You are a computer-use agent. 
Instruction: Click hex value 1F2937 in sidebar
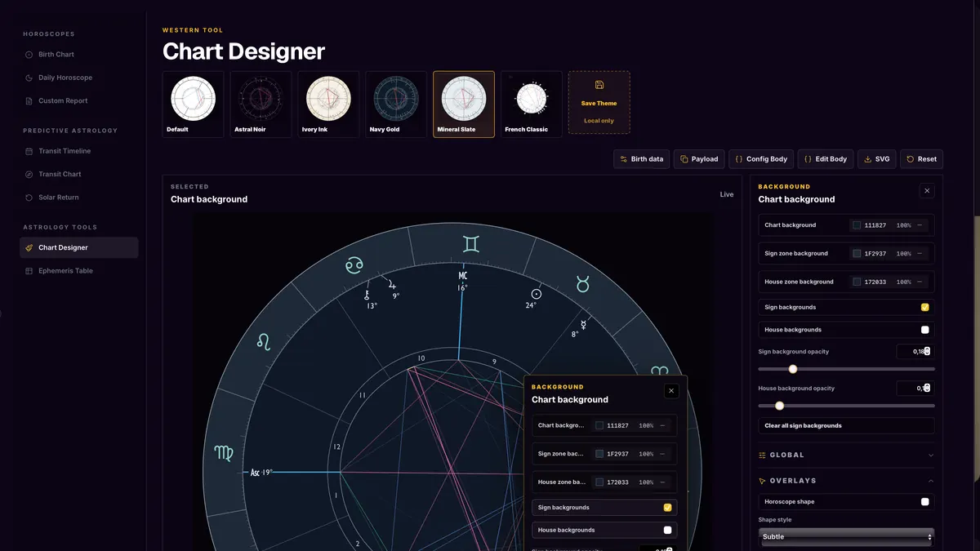point(875,254)
